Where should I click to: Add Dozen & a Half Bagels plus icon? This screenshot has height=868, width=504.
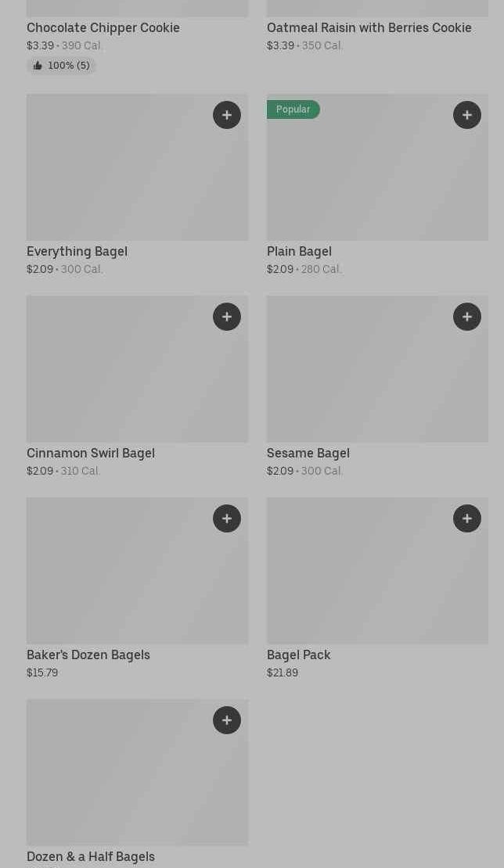tap(227, 720)
